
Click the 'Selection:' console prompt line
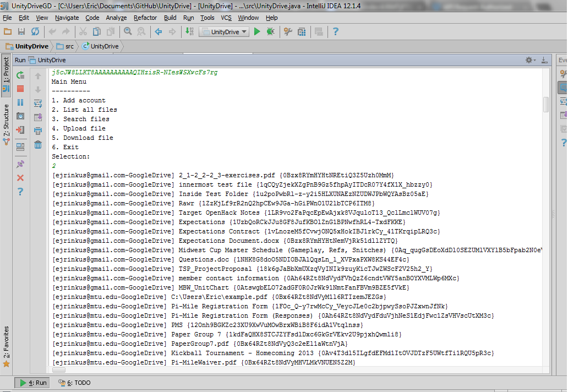[70, 156]
